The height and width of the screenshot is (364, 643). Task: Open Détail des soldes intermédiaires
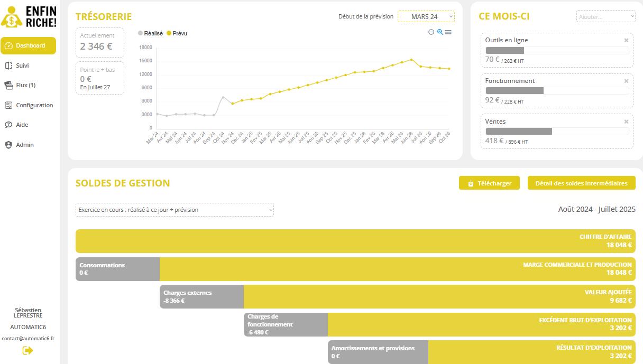[582, 183]
